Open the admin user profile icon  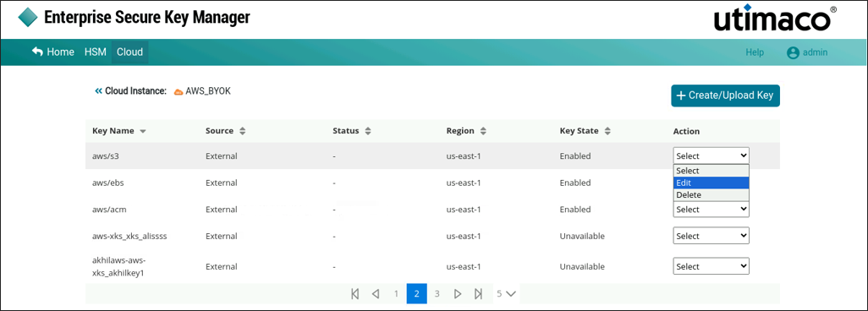(x=793, y=52)
